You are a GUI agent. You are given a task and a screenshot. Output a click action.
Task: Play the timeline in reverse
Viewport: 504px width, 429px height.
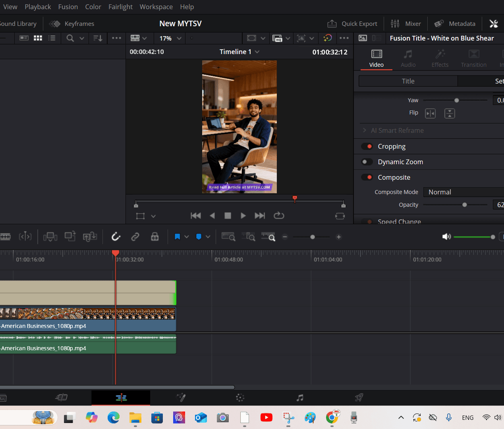click(x=212, y=215)
